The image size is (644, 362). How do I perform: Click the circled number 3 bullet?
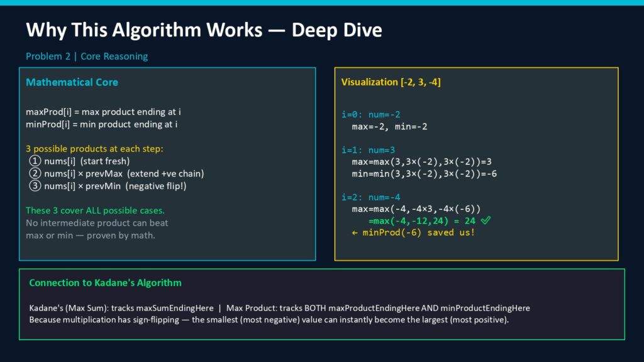35,186
